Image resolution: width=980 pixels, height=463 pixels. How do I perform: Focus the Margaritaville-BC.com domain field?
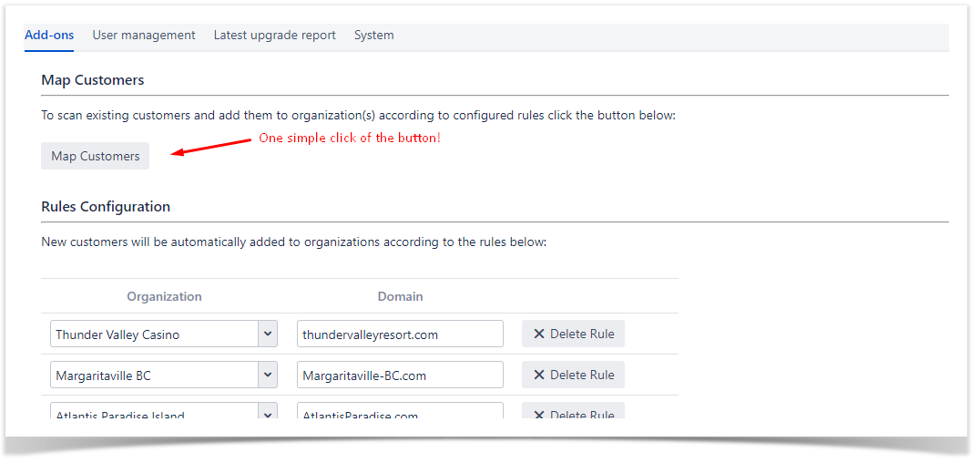[x=400, y=375]
